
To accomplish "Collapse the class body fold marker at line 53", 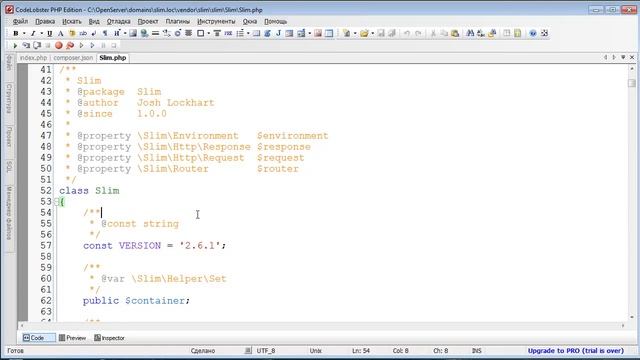I will pos(57,202).
